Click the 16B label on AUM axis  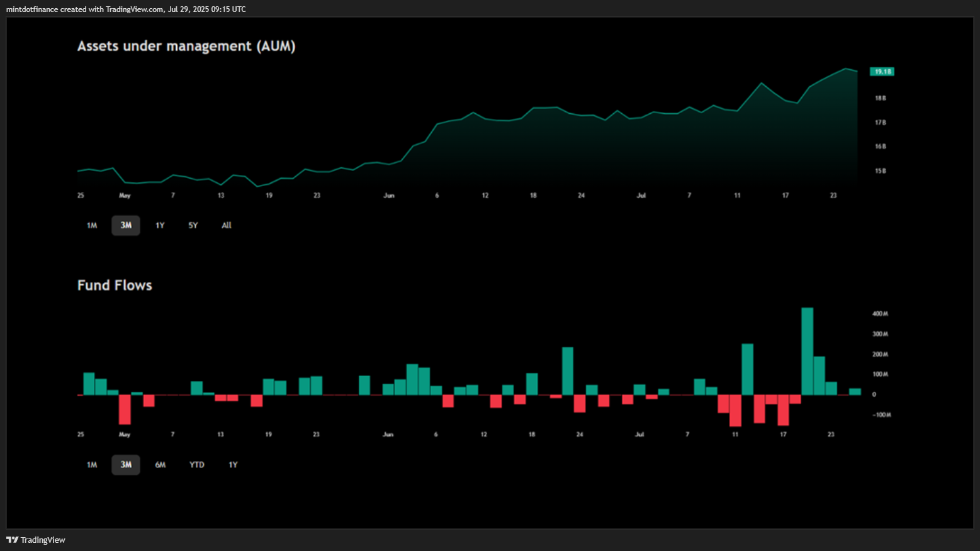click(x=880, y=147)
